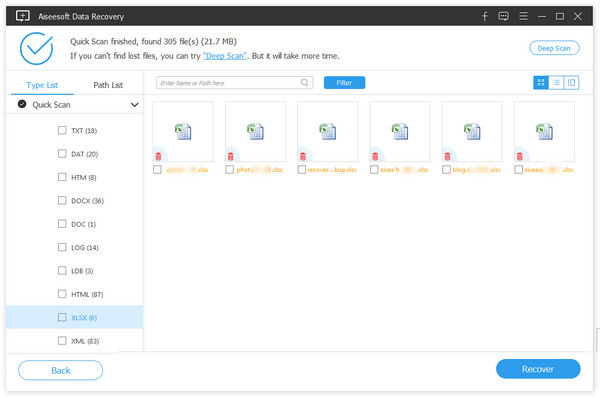
Task: Tick checkbox for blog xlsx file
Action: coord(447,170)
